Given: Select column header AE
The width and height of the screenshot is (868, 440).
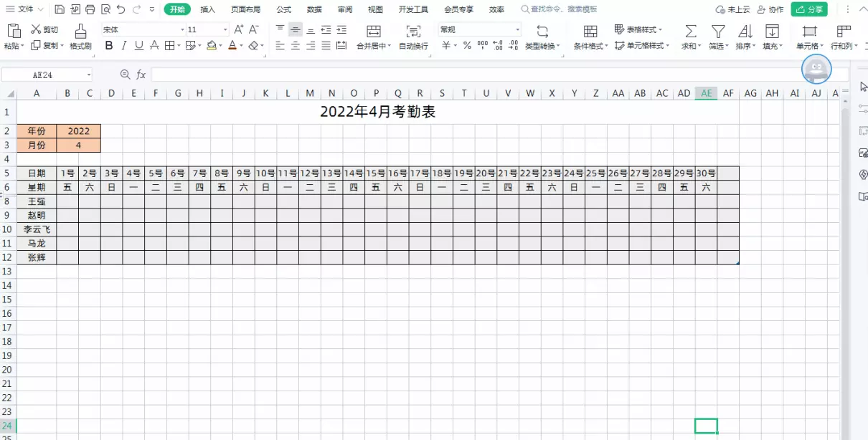Looking at the screenshot, I should click(x=706, y=93).
